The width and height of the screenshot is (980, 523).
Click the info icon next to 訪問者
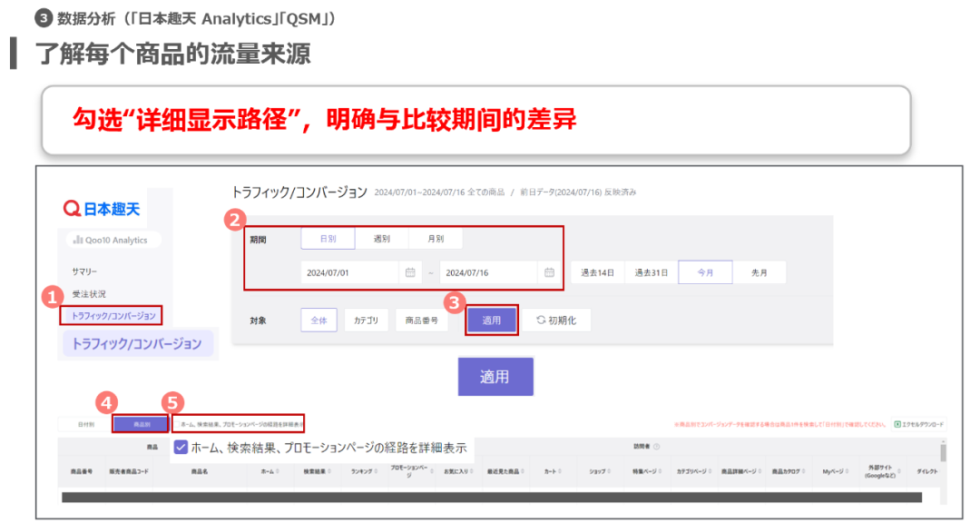tap(657, 447)
